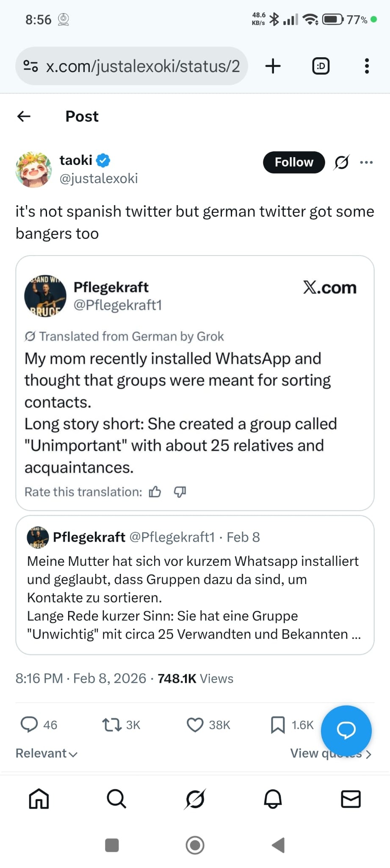Open the three-dot post options menu
This screenshot has height=868, width=390.
click(x=366, y=162)
